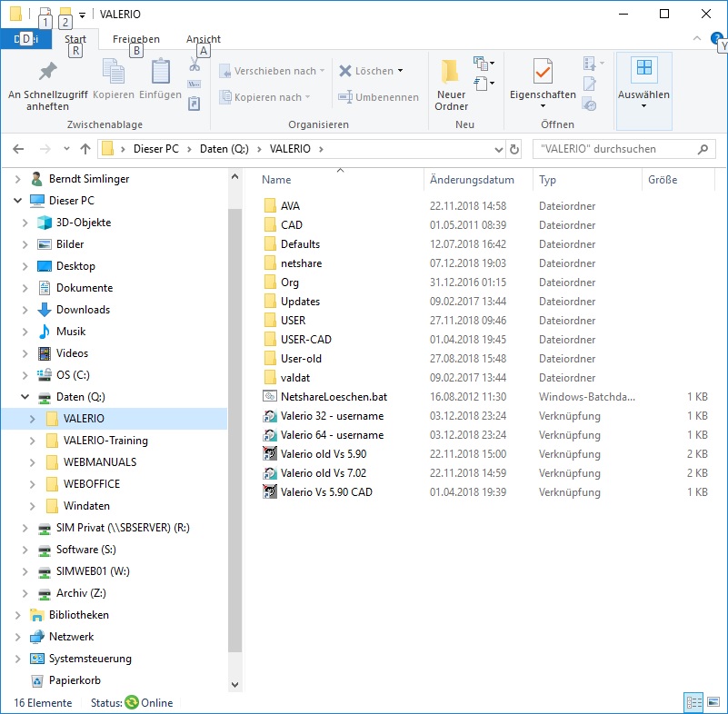Open the help question mark icon
The height and width of the screenshot is (714, 728).
(715, 38)
